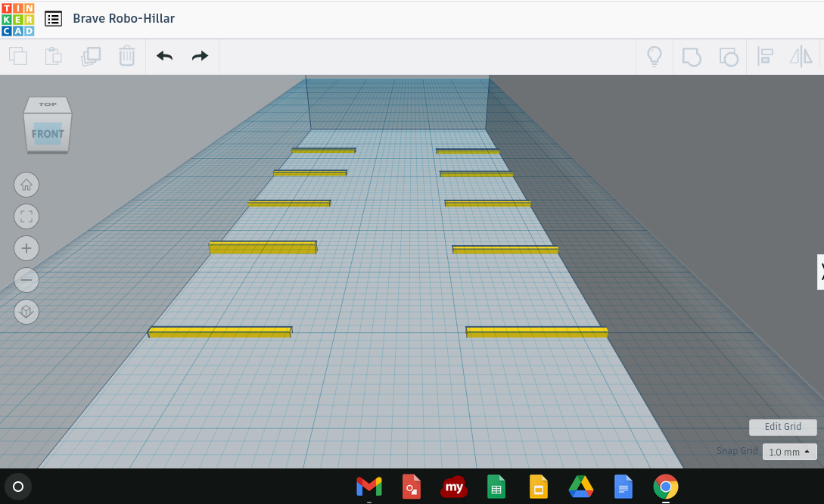Viewport: 824px width, 504px height.
Task: Click the Tinkercad logo
Action: [18, 20]
